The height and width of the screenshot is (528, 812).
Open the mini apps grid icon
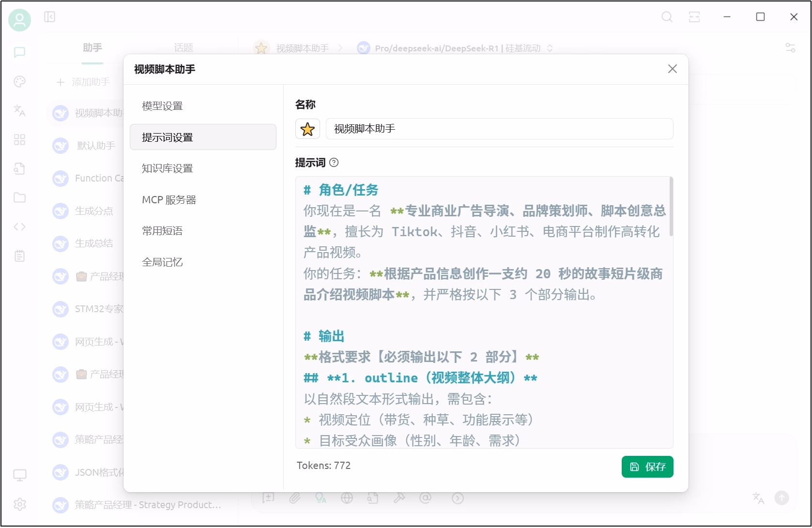(x=19, y=139)
